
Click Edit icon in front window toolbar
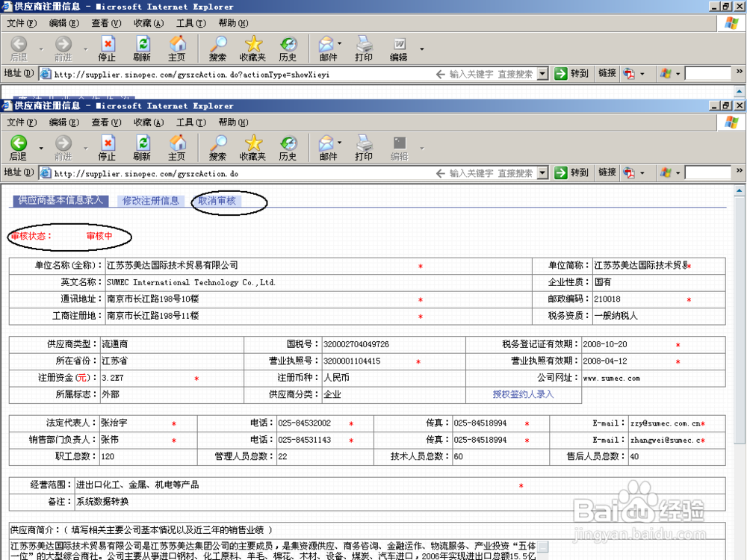coord(399,143)
